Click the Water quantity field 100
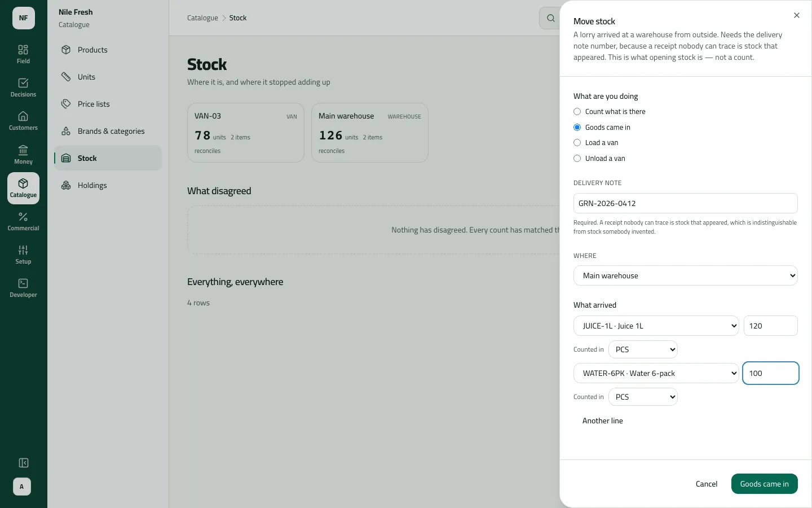 [771, 373]
